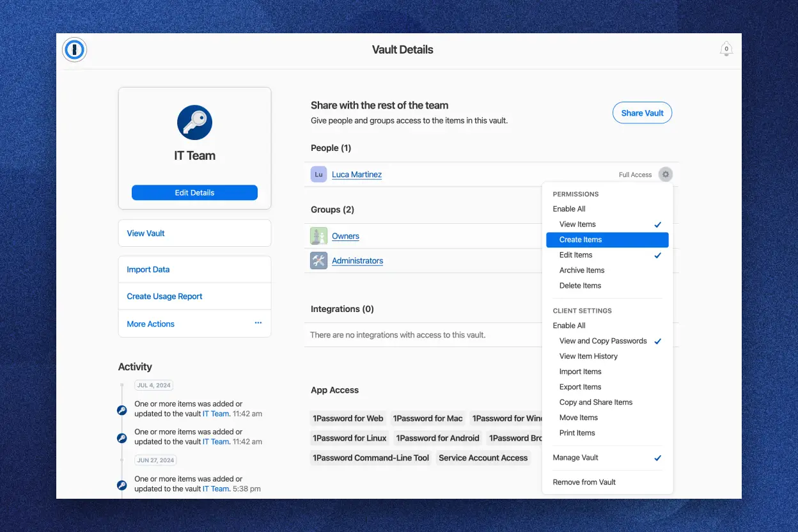Click the key icon beside the first activity entry

point(121,410)
